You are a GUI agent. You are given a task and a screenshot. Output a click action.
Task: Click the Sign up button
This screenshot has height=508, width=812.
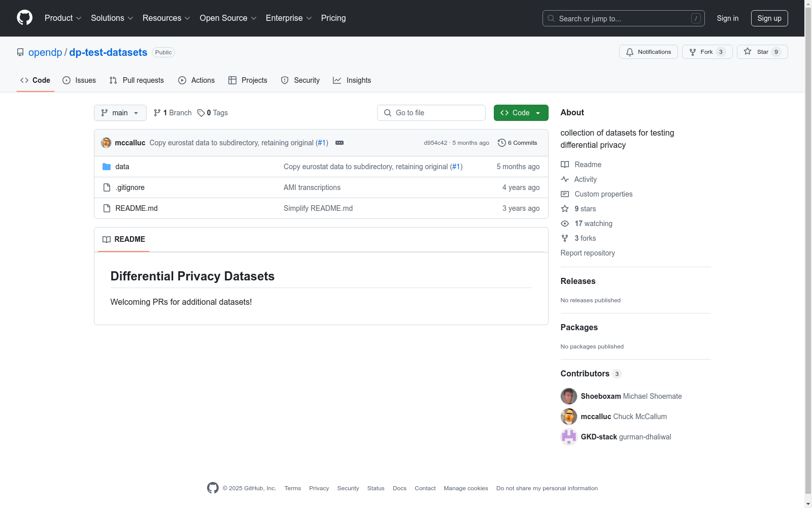click(x=769, y=18)
